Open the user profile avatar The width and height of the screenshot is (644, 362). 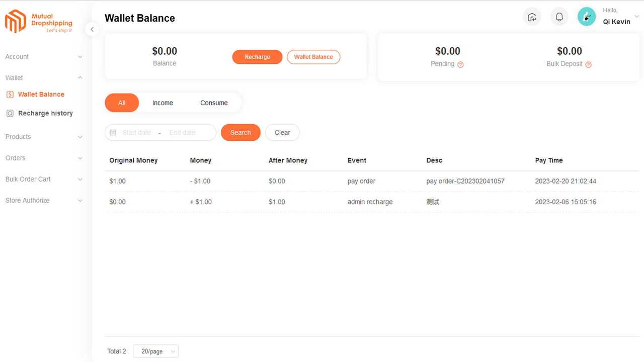tap(586, 17)
